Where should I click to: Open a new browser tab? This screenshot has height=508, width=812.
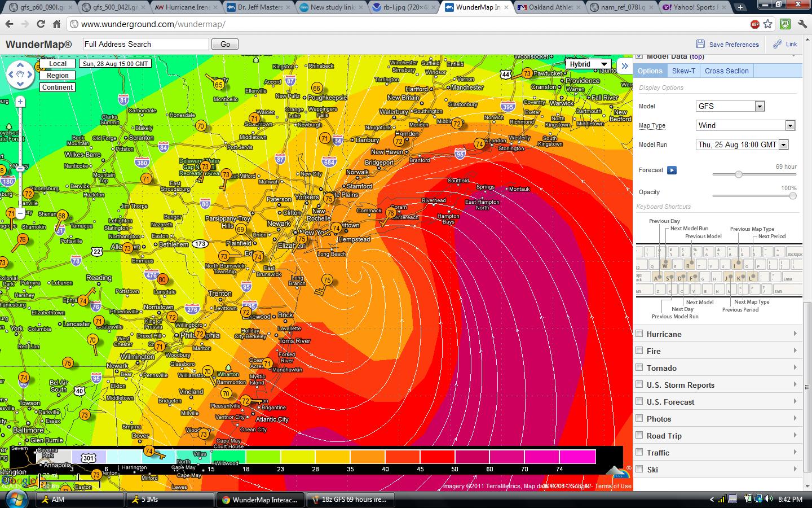point(740,7)
